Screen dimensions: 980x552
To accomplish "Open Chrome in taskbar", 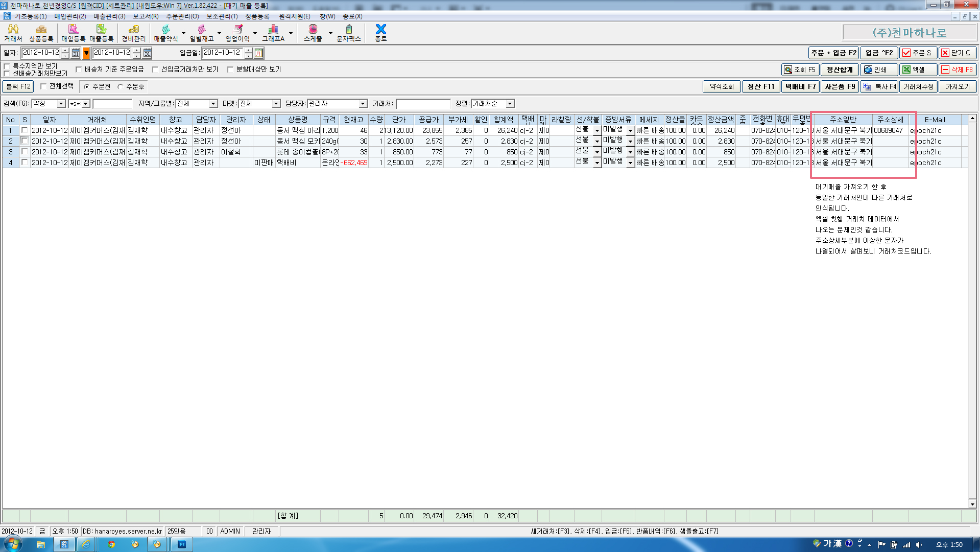I will (x=111, y=544).
